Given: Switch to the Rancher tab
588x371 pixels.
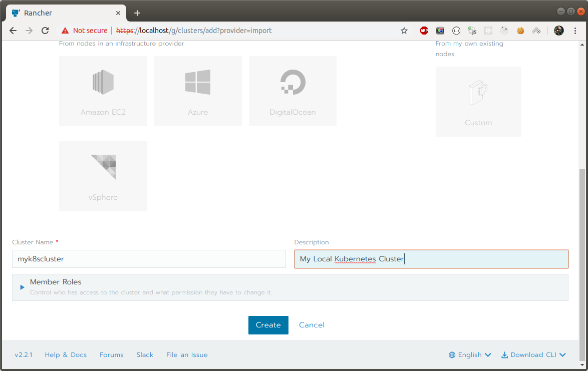Looking at the screenshot, I should click(66, 13).
